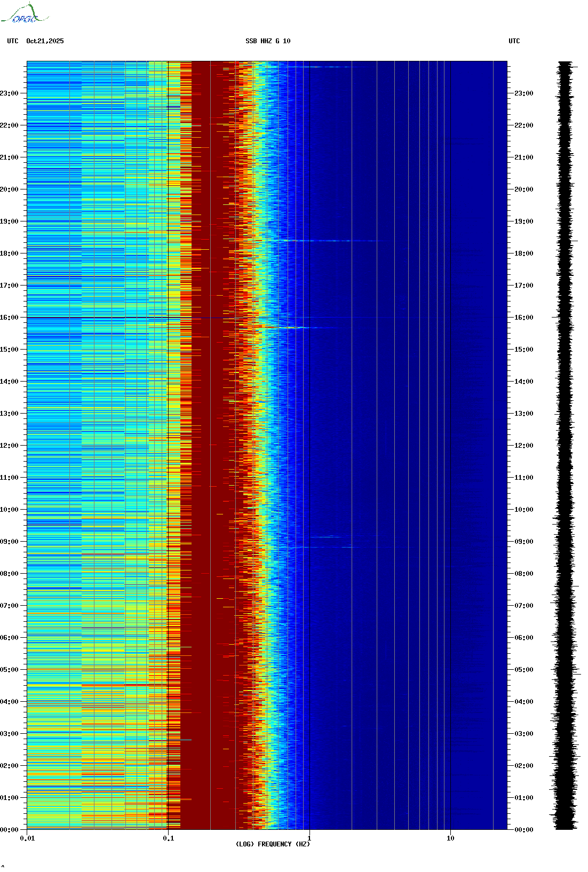The height and width of the screenshot is (872, 588).
Task: Click the 10 Hz frequency axis label
Action: [450, 838]
